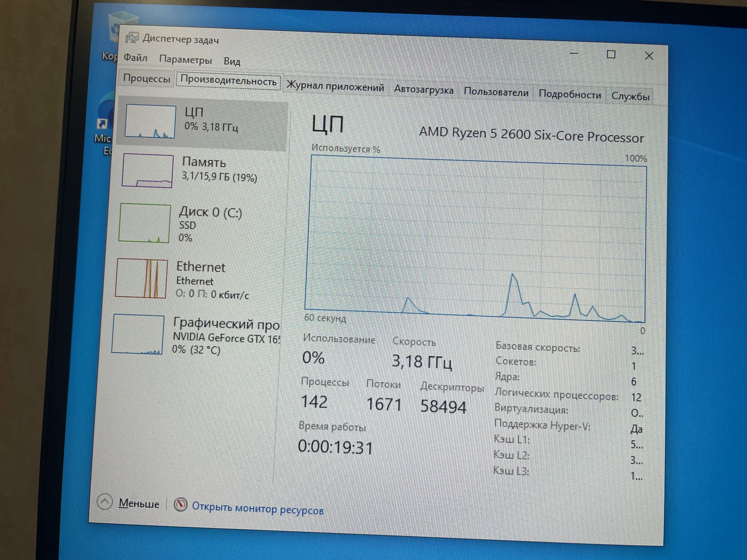
Task: Open the Вид menu
Action: click(x=232, y=61)
